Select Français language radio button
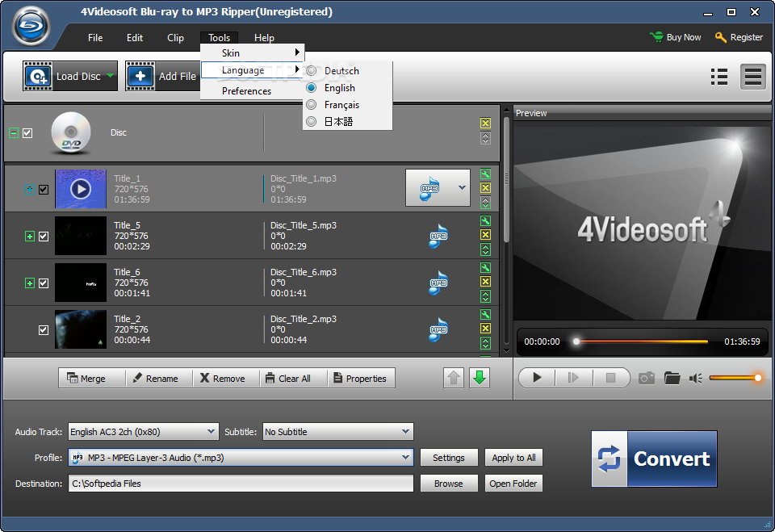This screenshot has height=532, width=775. (x=312, y=105)
